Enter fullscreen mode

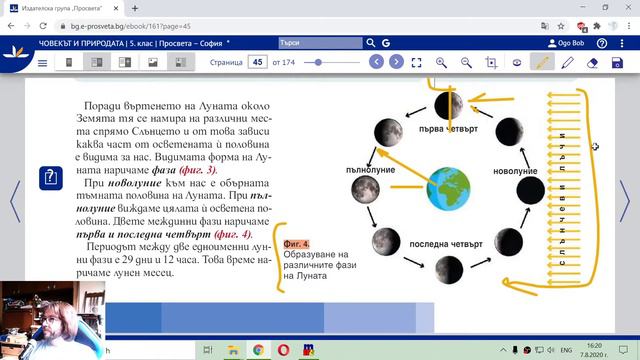pos(416,62)
